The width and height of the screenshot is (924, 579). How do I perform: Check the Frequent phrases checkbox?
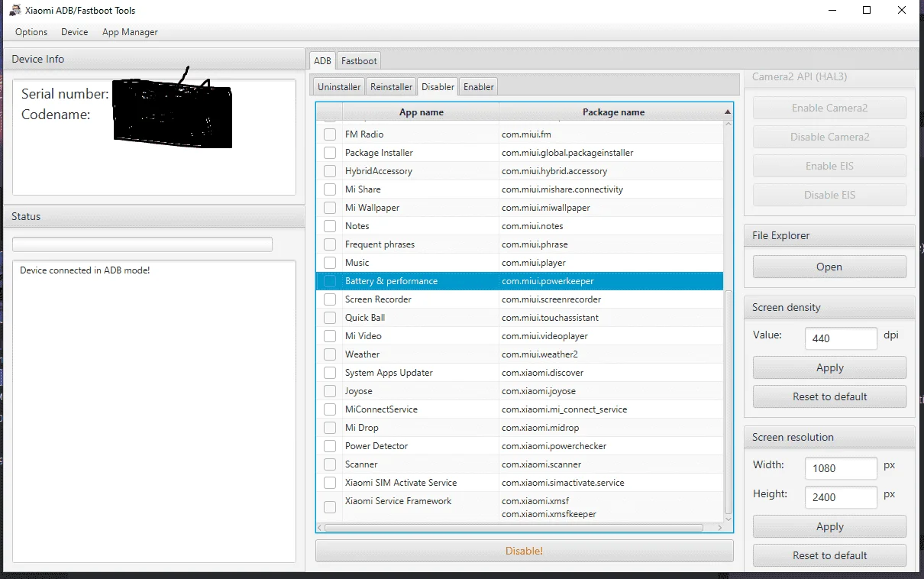(x=330, y=244)
